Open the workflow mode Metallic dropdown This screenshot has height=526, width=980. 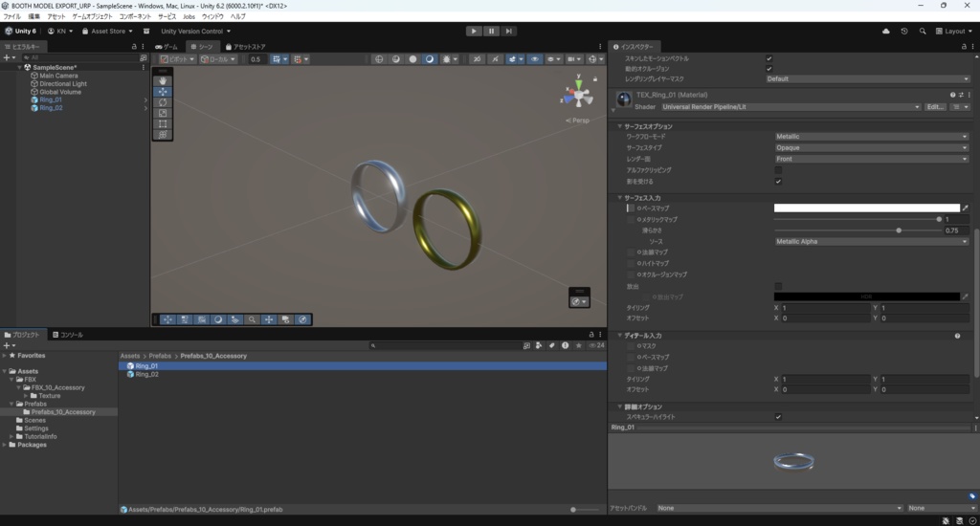click(872, 136)
